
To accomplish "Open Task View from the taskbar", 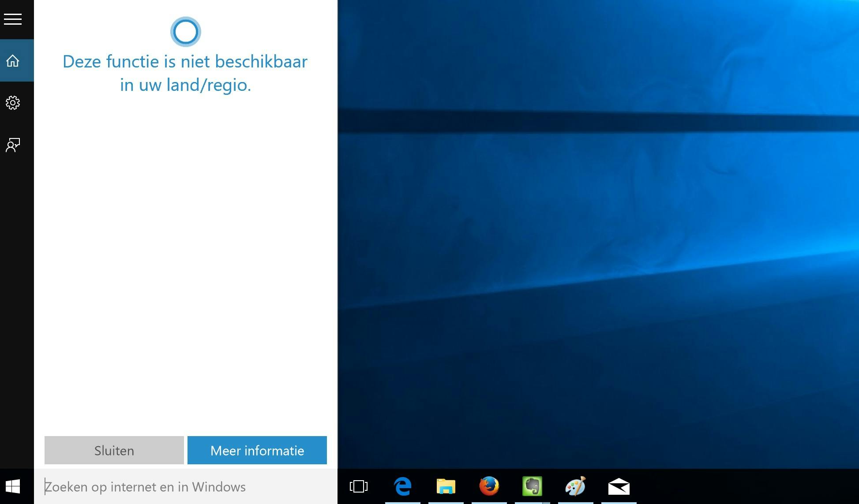I will click(x=358, y=487).
